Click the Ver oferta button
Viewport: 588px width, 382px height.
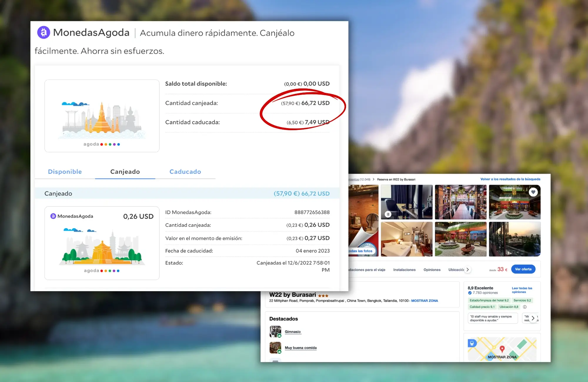523,269
